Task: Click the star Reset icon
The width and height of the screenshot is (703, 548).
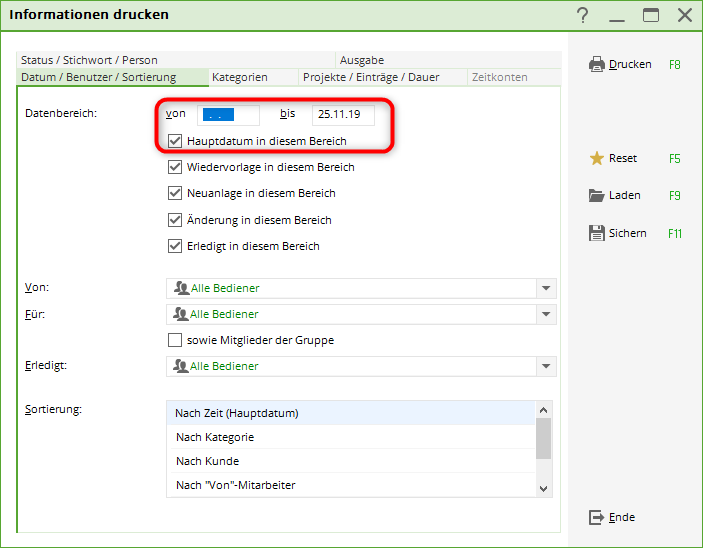Action: [597, 158]
